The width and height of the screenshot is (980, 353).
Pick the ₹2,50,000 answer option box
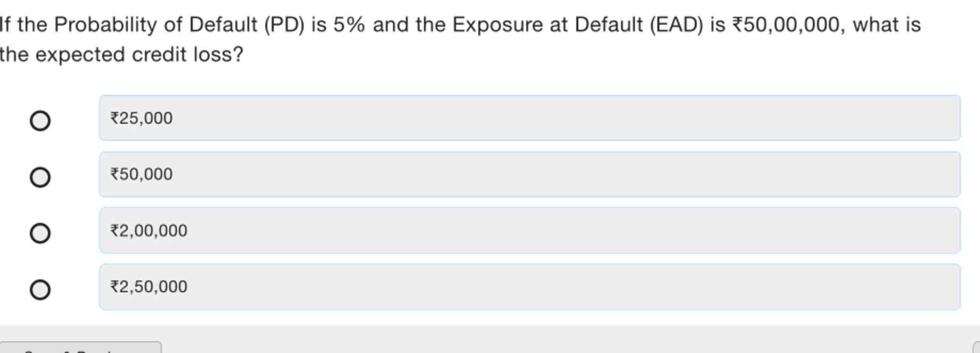pyautogui.click(x=529, y=287)
